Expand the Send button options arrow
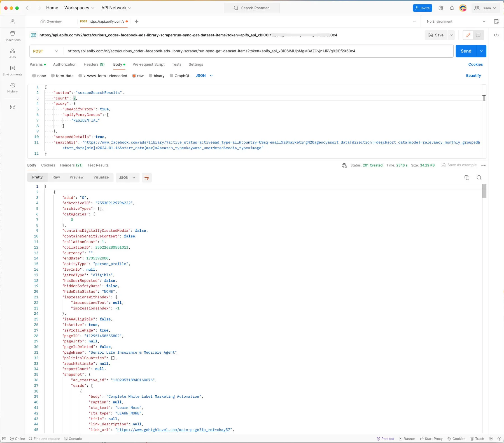The height and width of the screenshot is (443, 504). tap(482, 51)
